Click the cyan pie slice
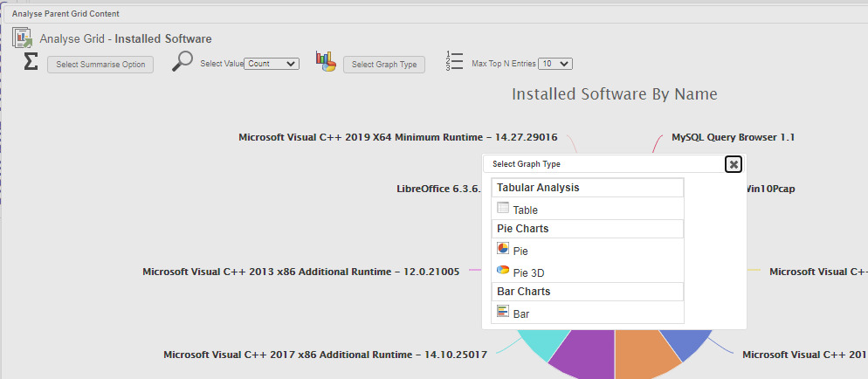The image size is (868, 379). tap(543, 341)
